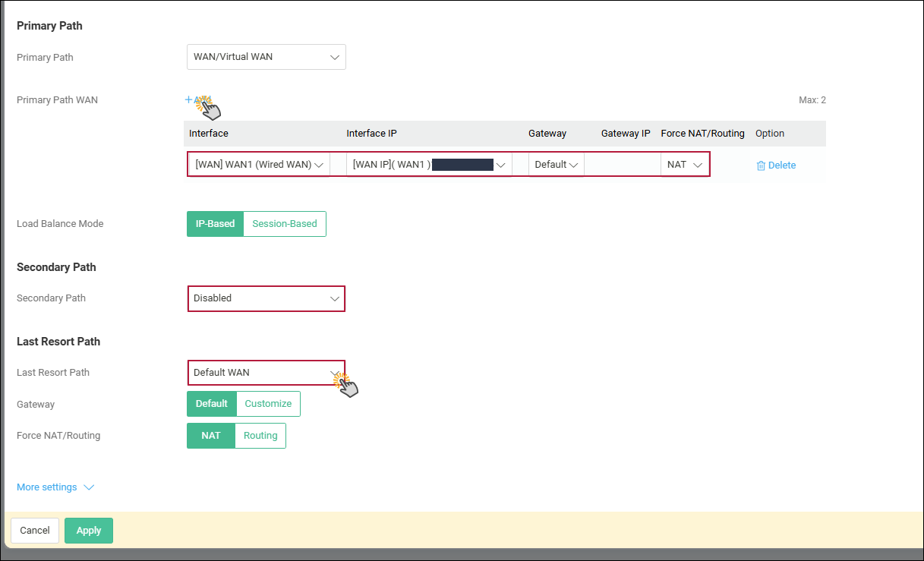924x561 pixels.
Task: Open the WAN1 (Wired WAN) interface dropdown
Action: 260,165
